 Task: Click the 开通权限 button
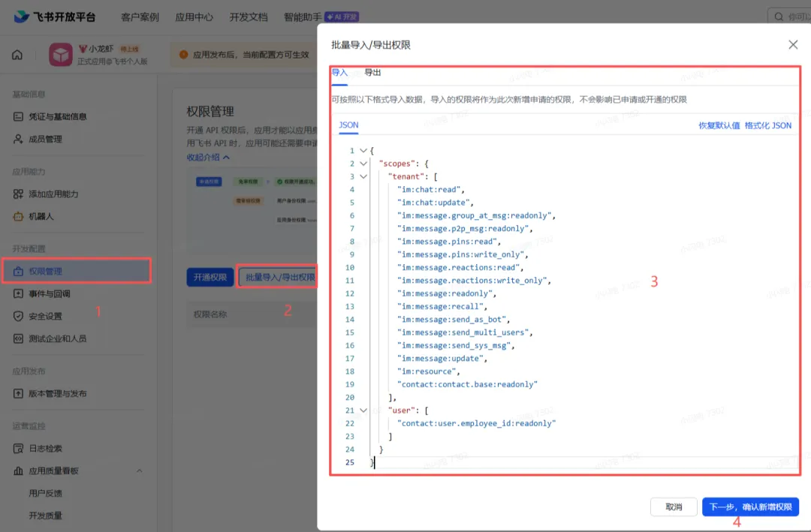[x=210, y=278]
